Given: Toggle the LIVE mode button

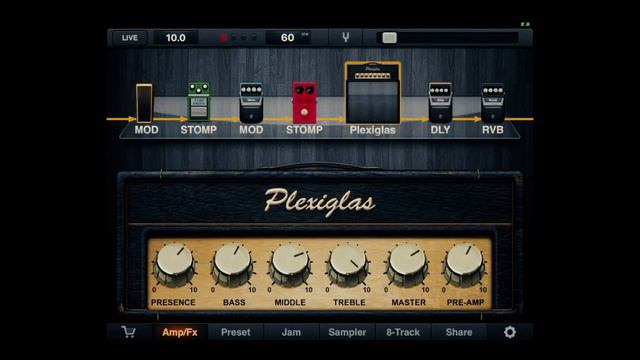Looking at the screenshot, I should coord(130,38).
